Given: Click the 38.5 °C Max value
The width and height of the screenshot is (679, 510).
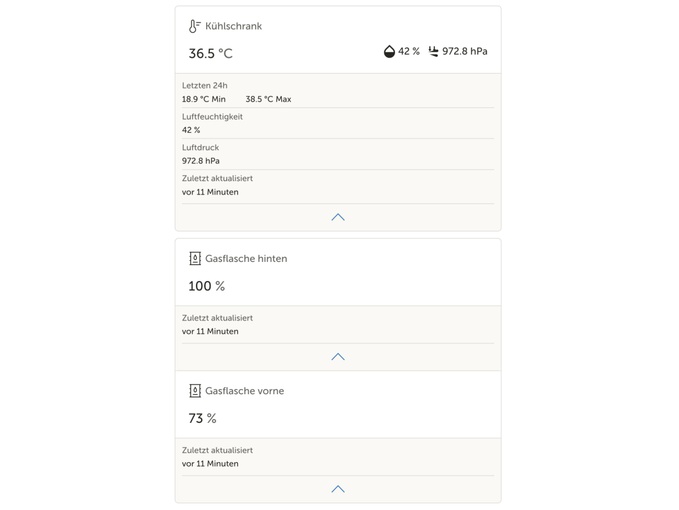Looking at the screenshot, I should coord(268,99).
